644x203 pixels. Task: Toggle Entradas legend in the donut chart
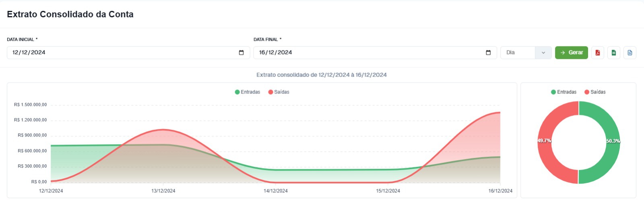pos(563,92)
